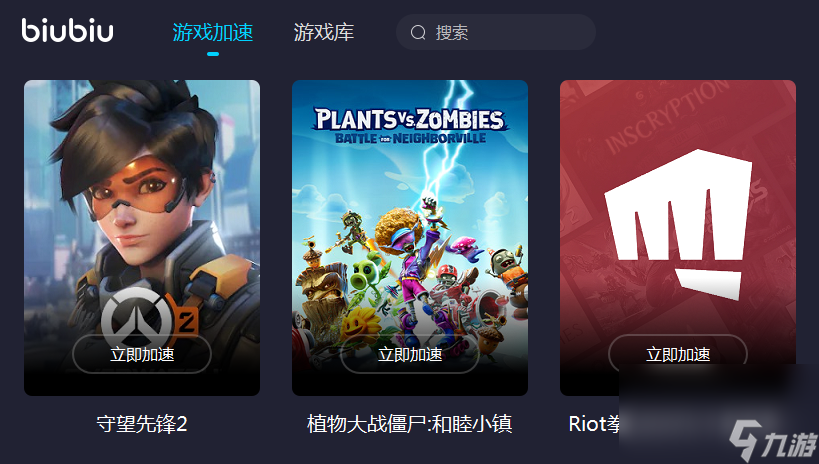Switch to the 游戏加速 tab

pos(213,32)
